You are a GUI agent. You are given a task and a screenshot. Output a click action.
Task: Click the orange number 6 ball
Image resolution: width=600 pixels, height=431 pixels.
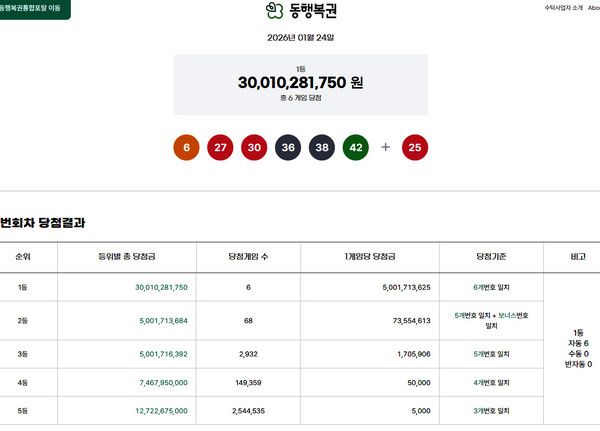(x=186, y=147)
